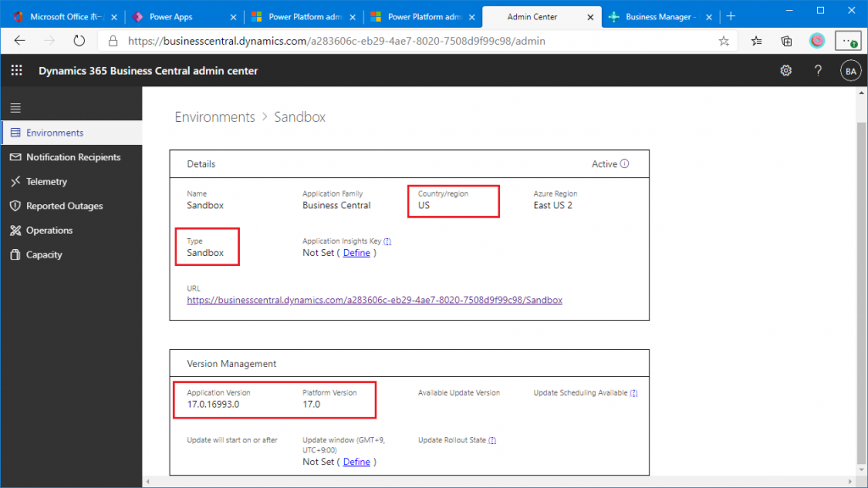The image size is (868, 488).
Task: Open Application Insights Key help link
Action: tap(387, 241)
